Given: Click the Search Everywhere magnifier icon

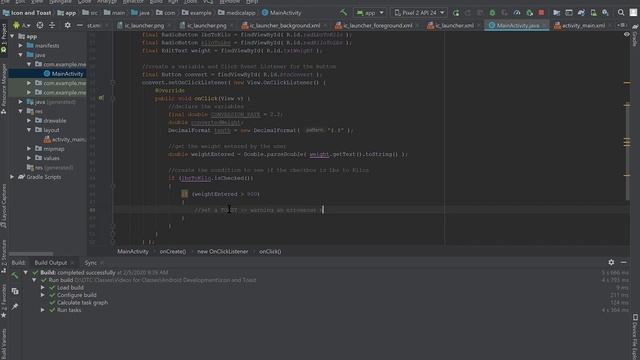Looking at the screenshot, I should [621, 13].
